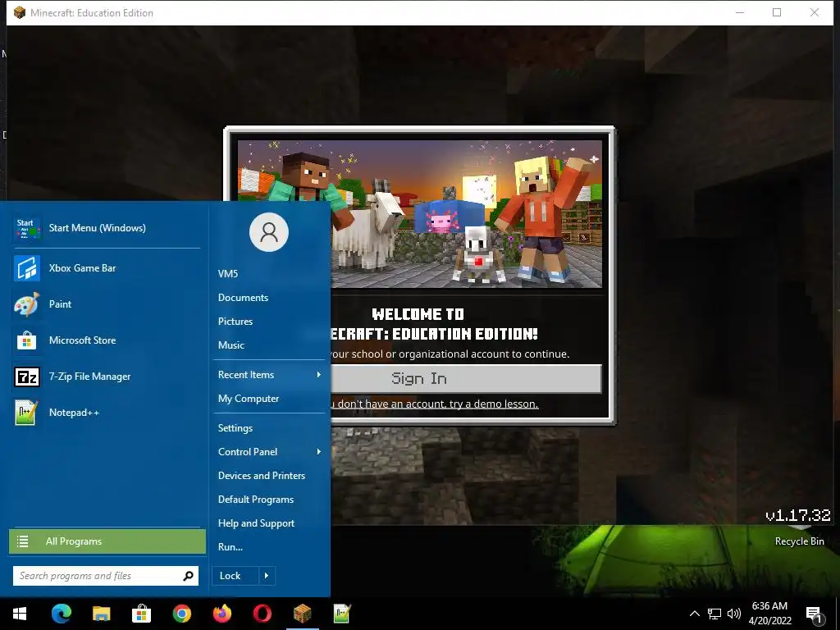Open Paint from the start menu
840x630 pixels.
(x=106, y=304)
